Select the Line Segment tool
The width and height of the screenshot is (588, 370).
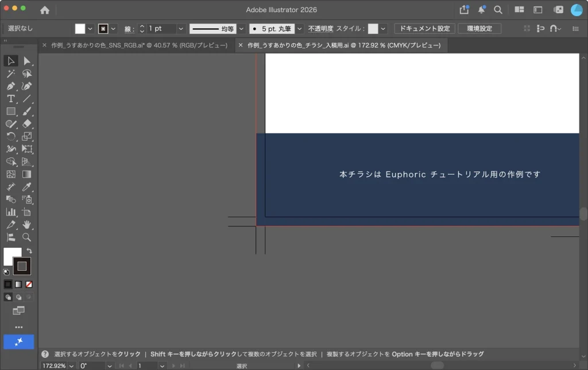coord(26,99)
